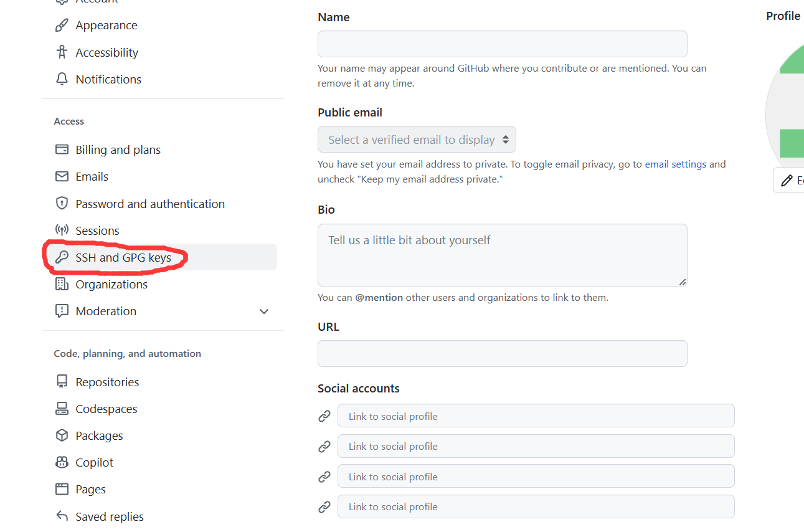Open Codespaces settings
The width and height of the screenshot is (804, 532).
coord(106,409)
